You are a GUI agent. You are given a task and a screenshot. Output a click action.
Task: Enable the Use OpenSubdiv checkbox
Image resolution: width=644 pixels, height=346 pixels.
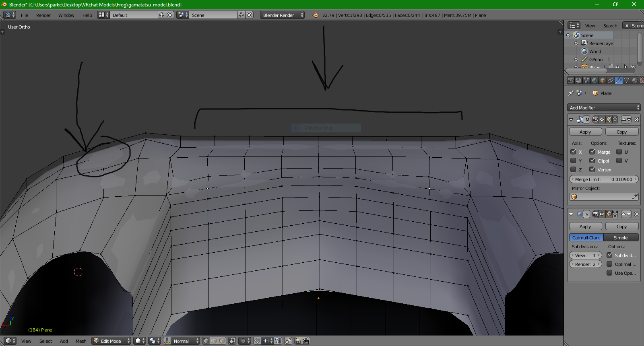coord(609,273)
